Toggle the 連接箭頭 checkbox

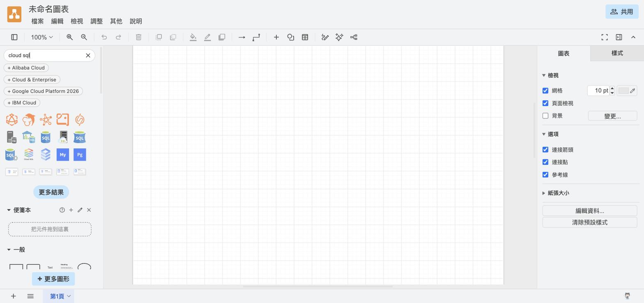[545, 150]
